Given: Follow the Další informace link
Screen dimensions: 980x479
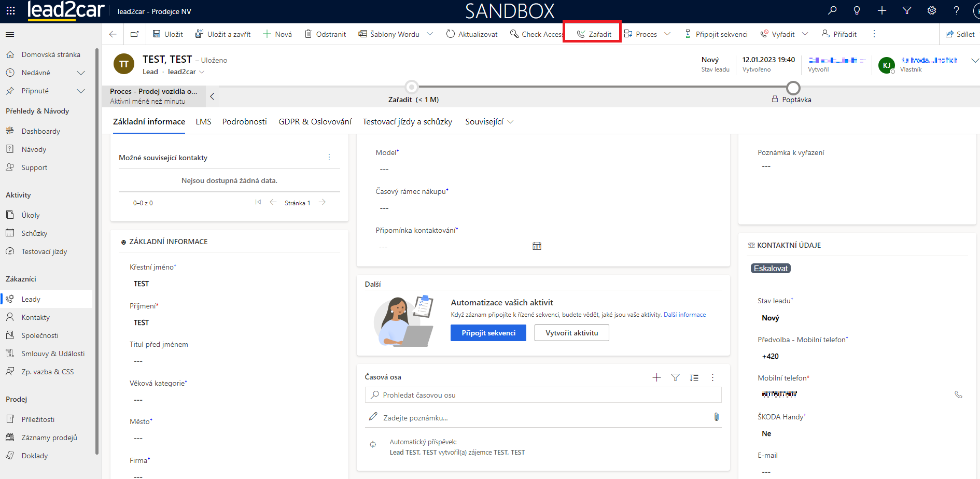Looking at the screenshot, I should pyautogui.click(x=684, y=315).
